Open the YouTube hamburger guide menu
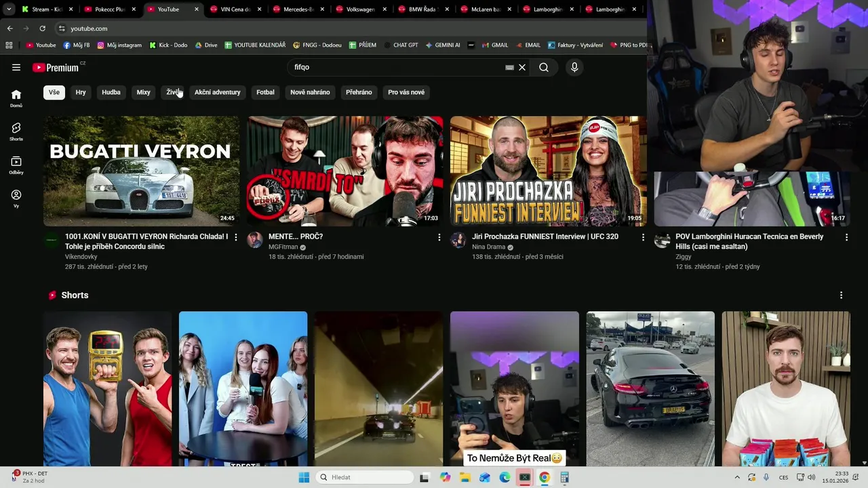 (x=16, y=67)
